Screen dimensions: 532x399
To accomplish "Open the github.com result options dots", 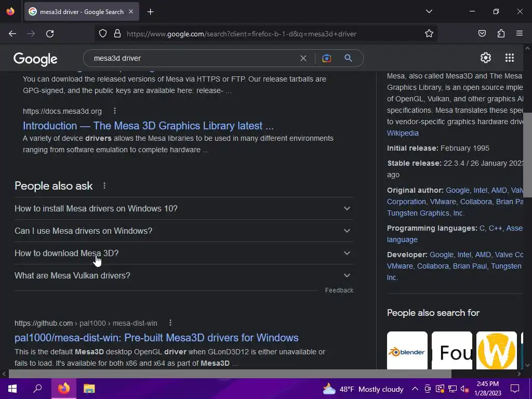I will pyautogui.click(x=170, y=323).
